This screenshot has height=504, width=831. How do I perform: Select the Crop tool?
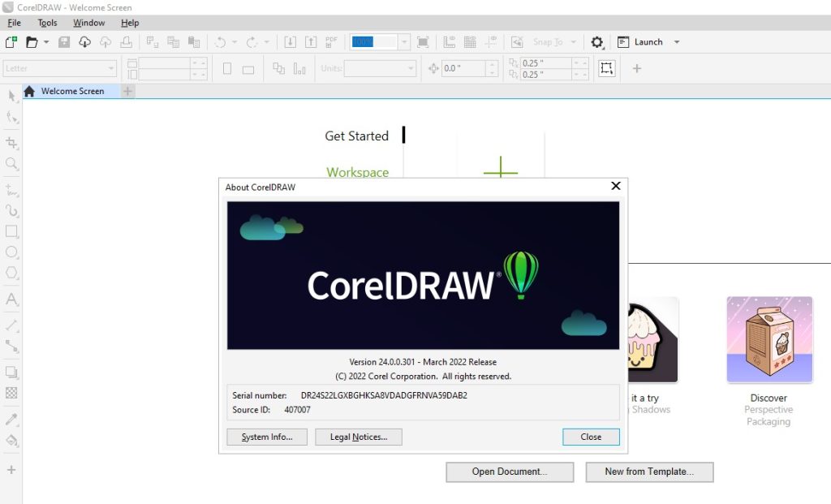(11, 143)
